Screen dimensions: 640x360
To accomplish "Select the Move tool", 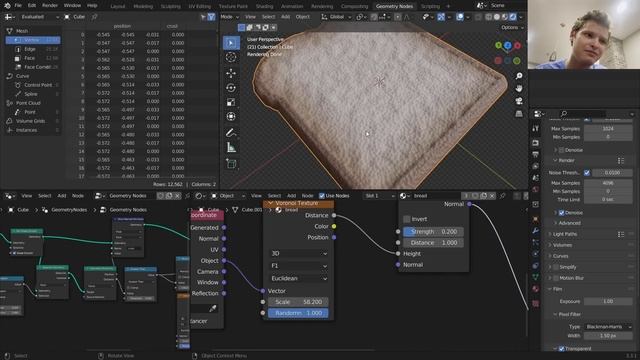I will click(231, 73).
